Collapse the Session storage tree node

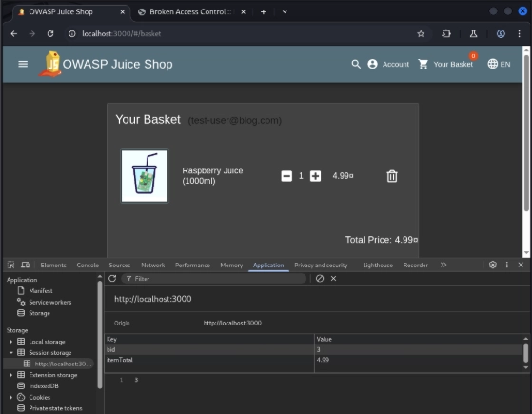[x=11, y=353]
